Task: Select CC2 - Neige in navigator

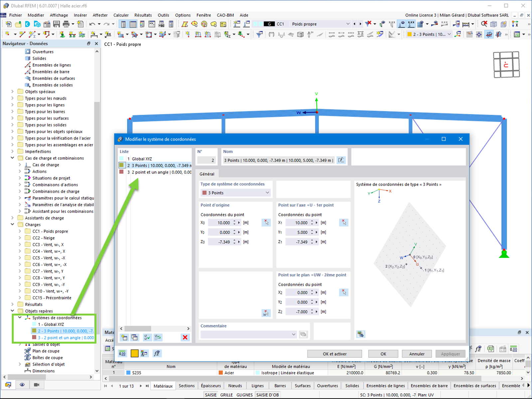Action: 43,238
